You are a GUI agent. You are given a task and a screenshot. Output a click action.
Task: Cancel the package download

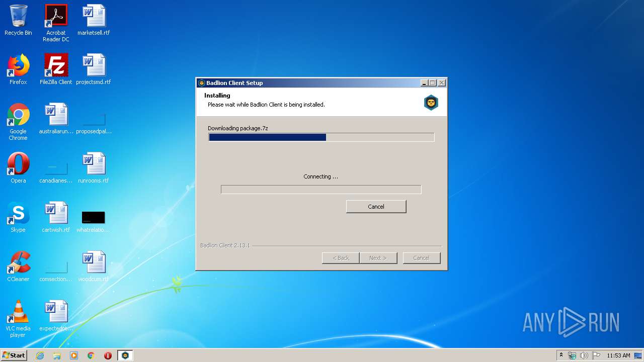[376, 207]
